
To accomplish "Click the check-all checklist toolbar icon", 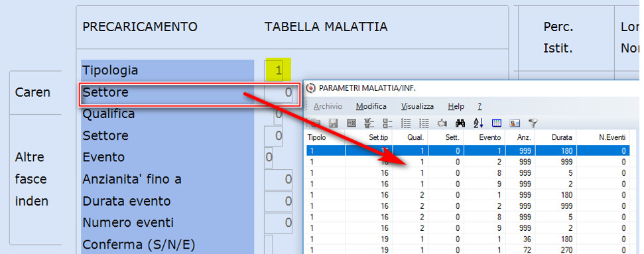I will point(369,123).
